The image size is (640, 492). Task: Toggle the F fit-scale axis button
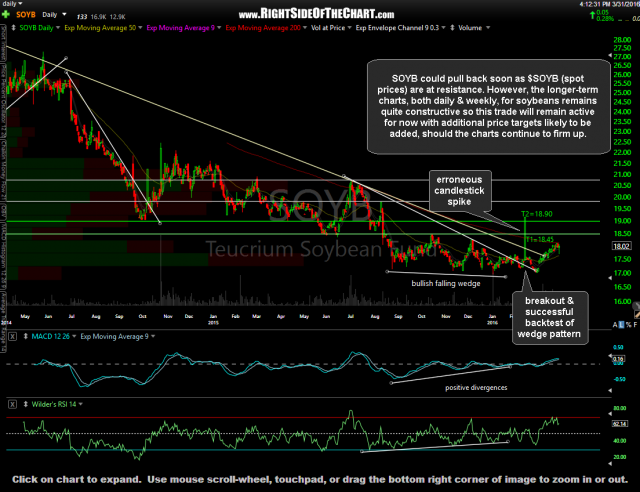click(635, 325)
